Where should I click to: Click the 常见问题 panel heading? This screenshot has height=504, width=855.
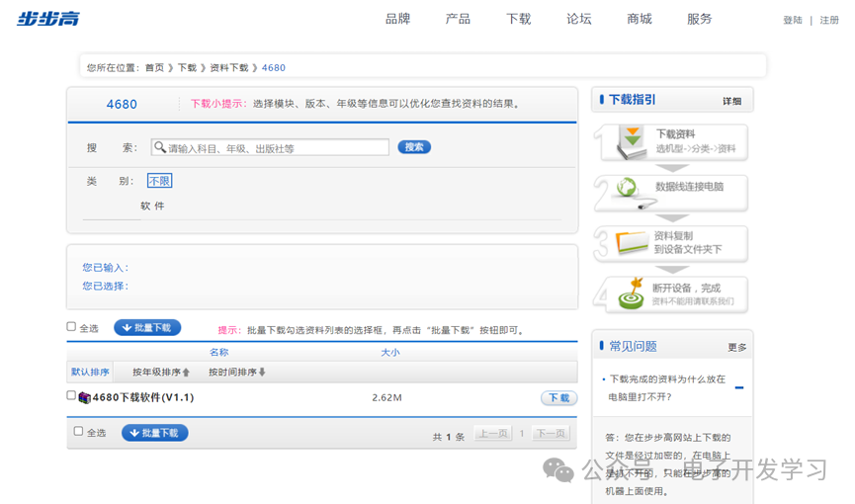[633, 346]
